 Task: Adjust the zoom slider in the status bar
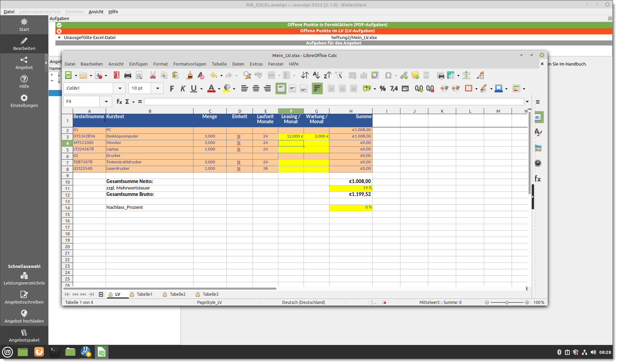508,302
